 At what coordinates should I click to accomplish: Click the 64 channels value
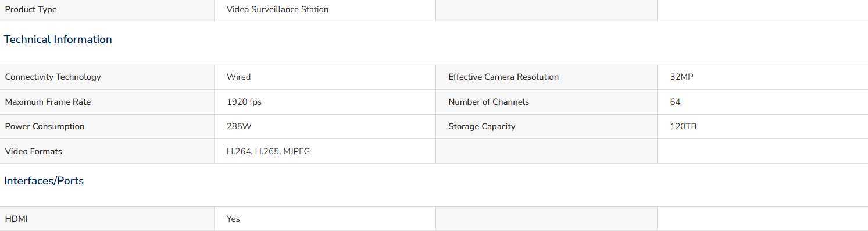[675, 102]
